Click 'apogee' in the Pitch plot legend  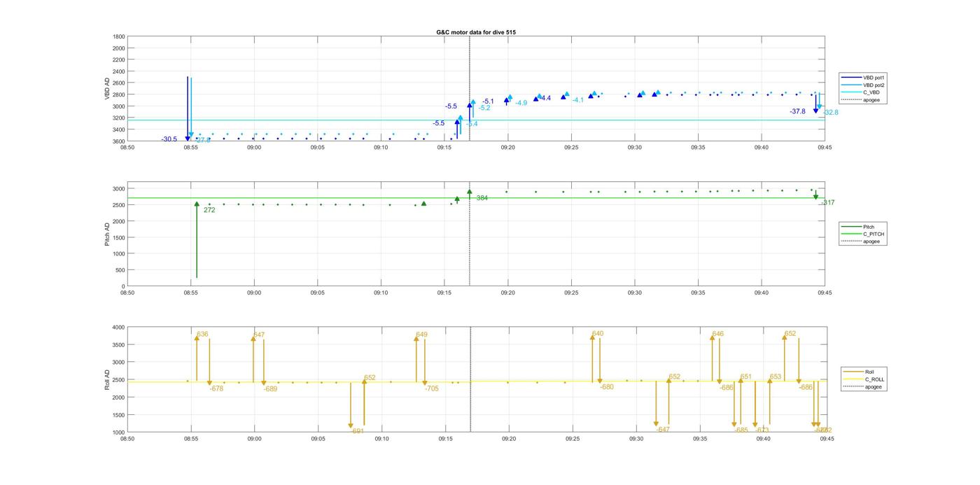coord(862,241)
